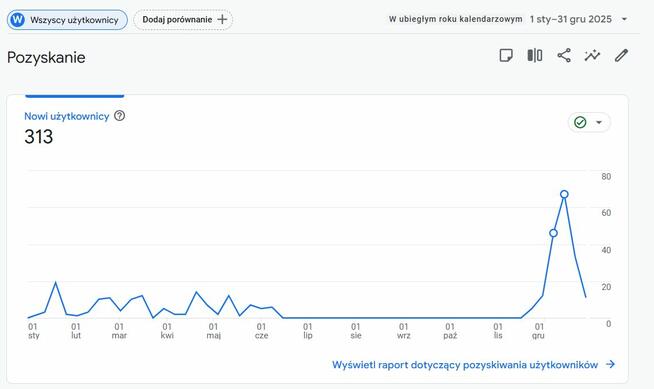Image resolution: width=654 pixels, height=389 pixels.
Task: Click the 01 paź axis label
Action: pyautogui.click(x=450, y=331)
